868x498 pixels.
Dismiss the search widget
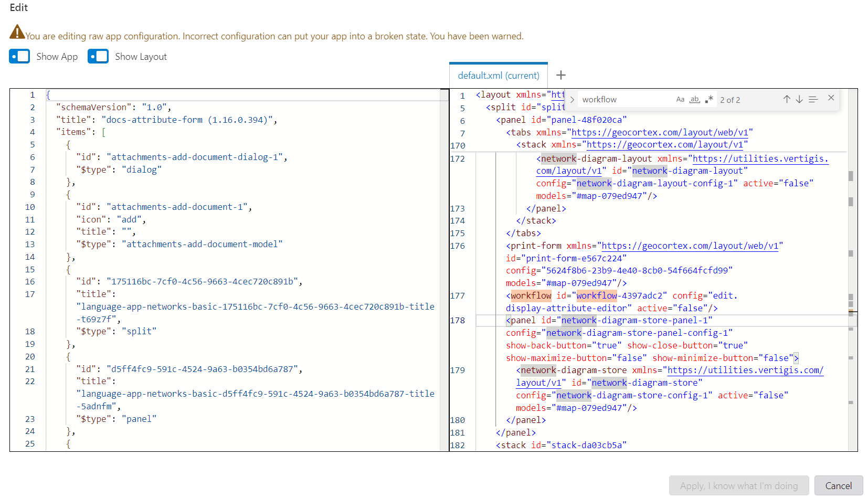831,98
